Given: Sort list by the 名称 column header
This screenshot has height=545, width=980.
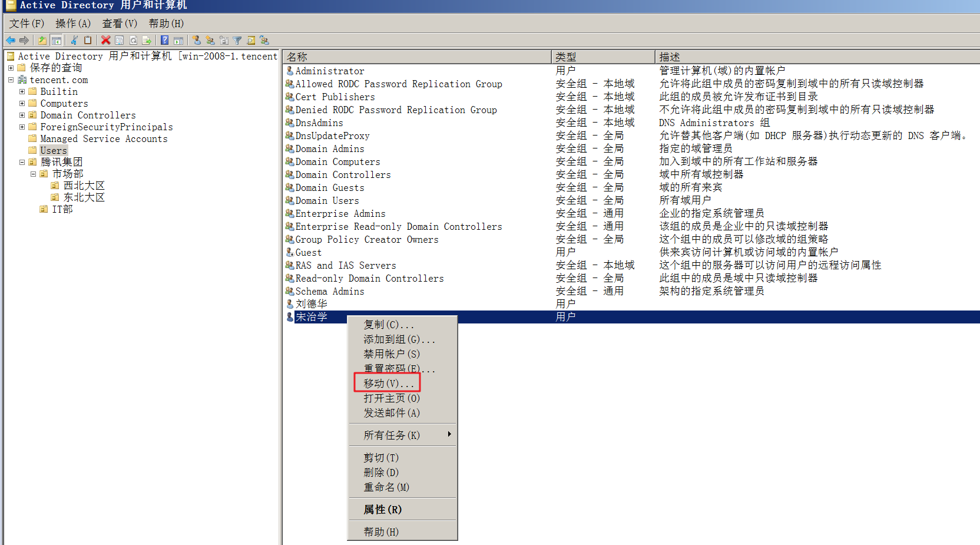Looking at the screenshot, I should 417,57.
